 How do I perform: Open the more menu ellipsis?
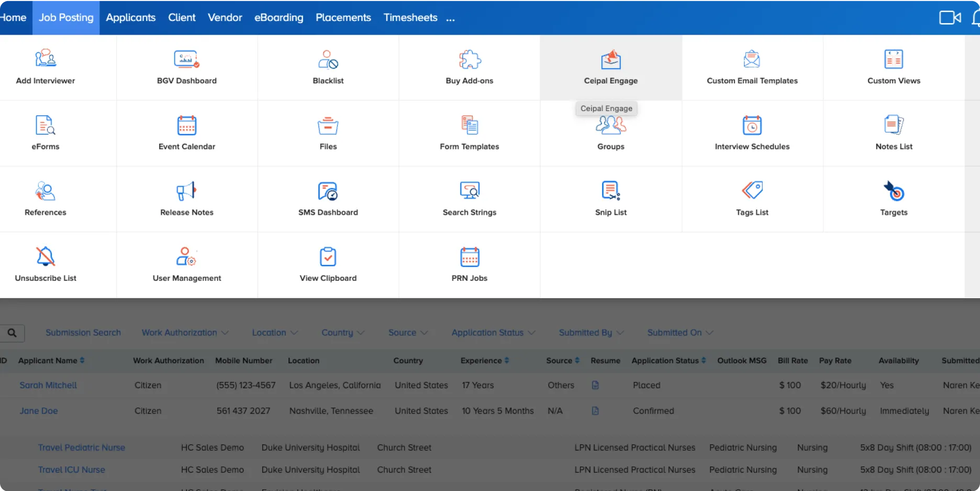point(451,19)
